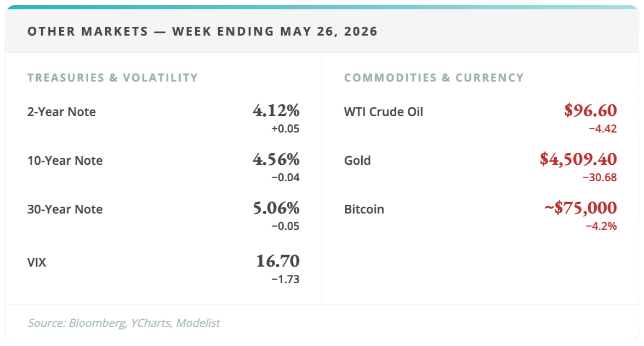Click the WTI Crude Oil label

pos(384,112)
